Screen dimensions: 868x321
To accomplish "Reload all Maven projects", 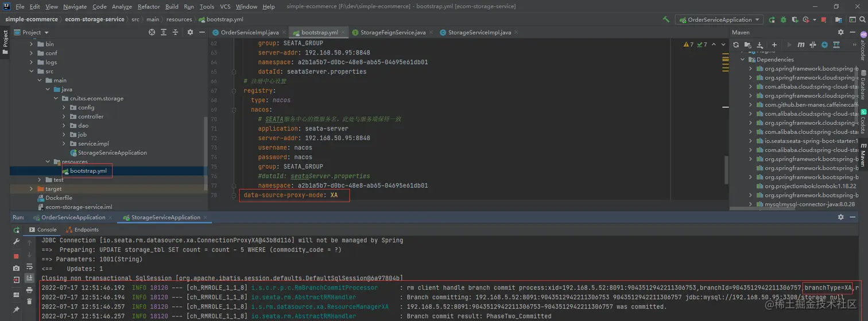I will click(x=736, y=45).
